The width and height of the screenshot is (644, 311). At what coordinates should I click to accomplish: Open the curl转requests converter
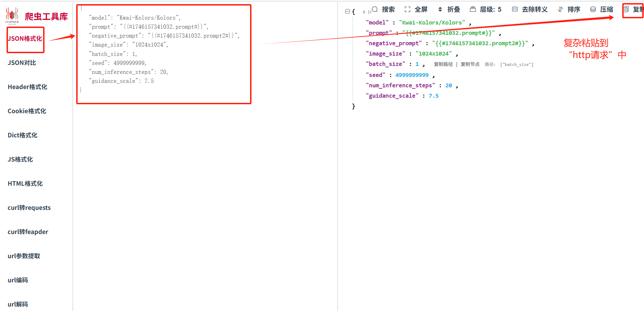tap(29, 208)
